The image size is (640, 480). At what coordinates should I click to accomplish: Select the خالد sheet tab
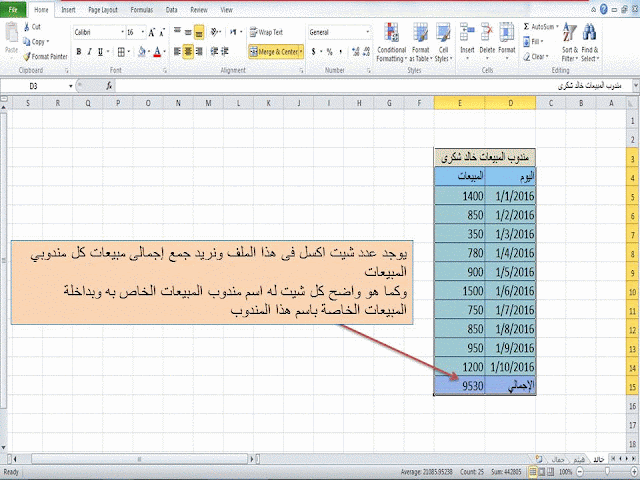(598, 460)
